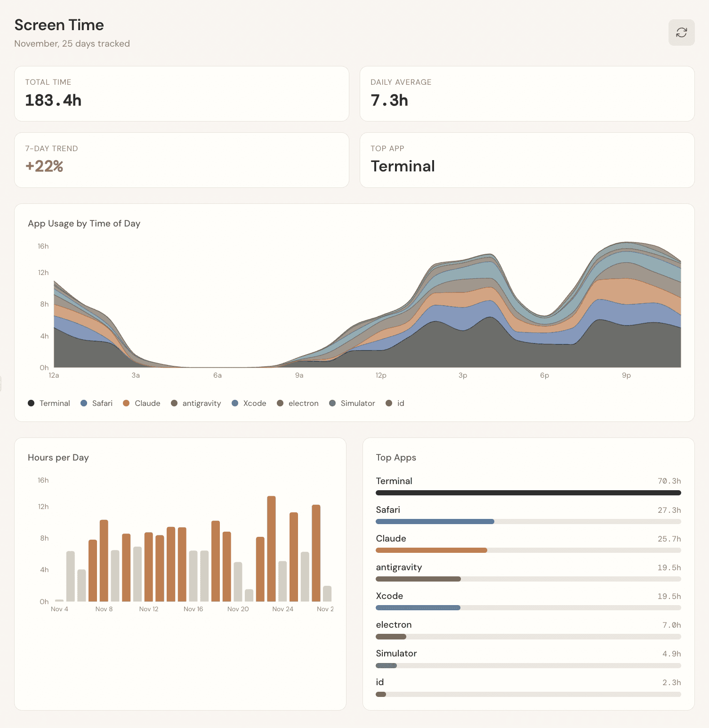Click the electron legend dot
Screen dimensions: 709x728
click(280, 403)
